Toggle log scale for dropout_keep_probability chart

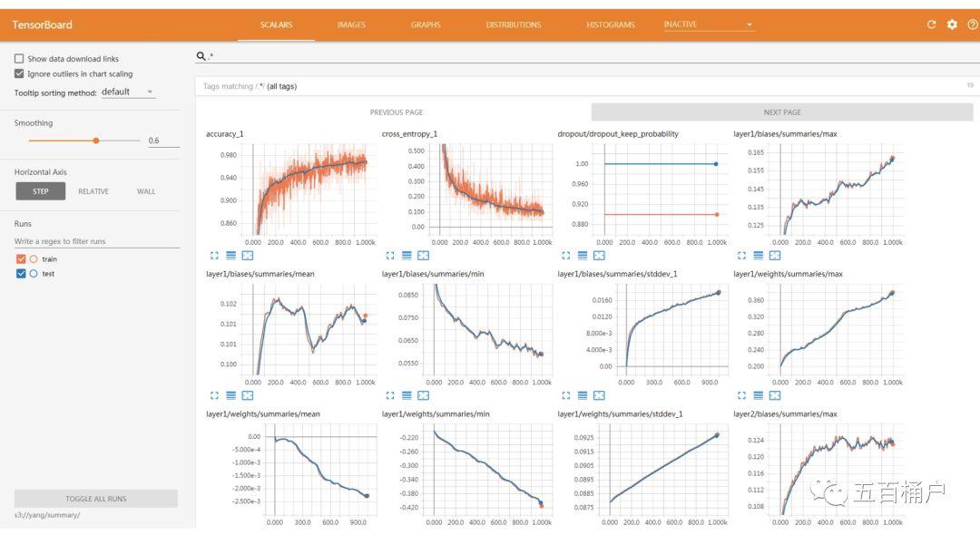[x=583, y=256]
